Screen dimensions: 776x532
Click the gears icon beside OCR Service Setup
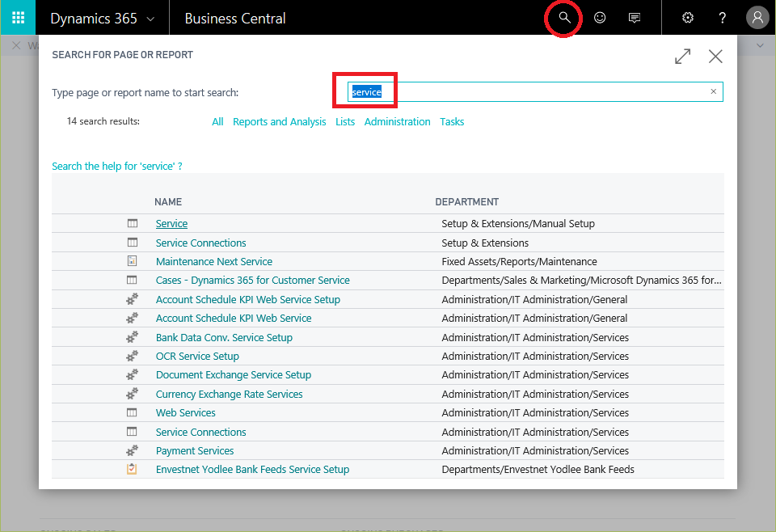pos(132,356)
